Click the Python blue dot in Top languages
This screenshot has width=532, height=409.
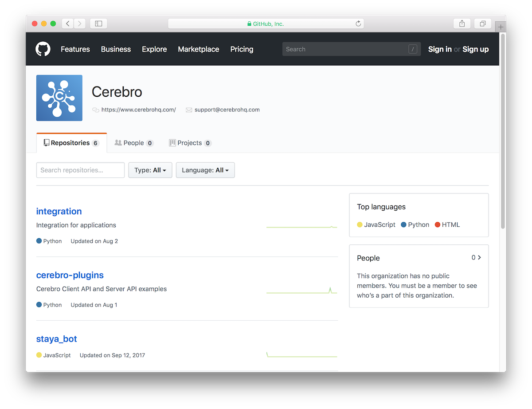404,224
